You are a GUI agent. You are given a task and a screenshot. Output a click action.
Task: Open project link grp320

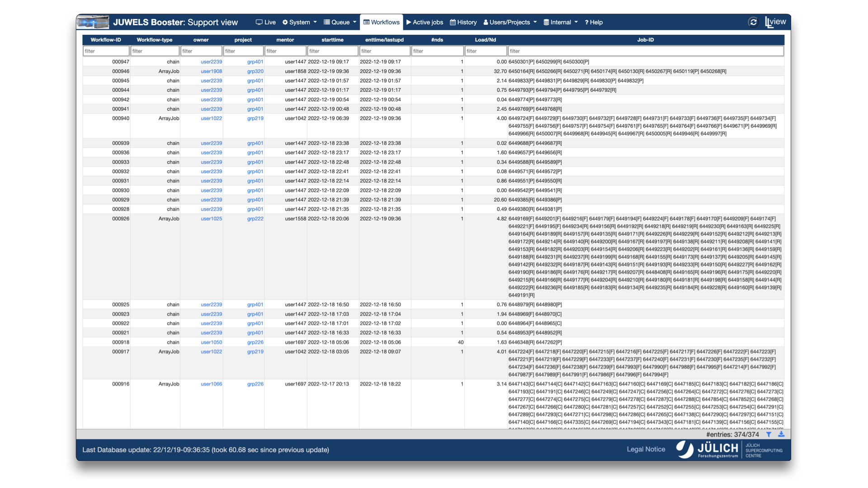point(255,71)
